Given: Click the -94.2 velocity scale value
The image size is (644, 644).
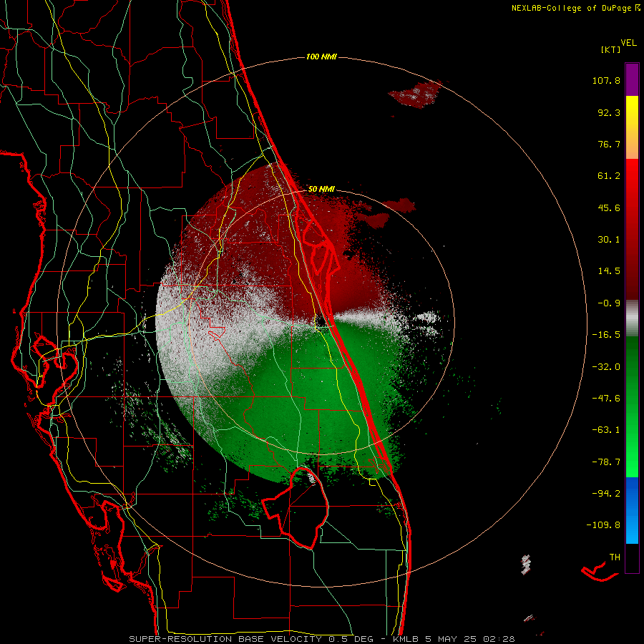Looking at the screenshot, I should 606,493.
